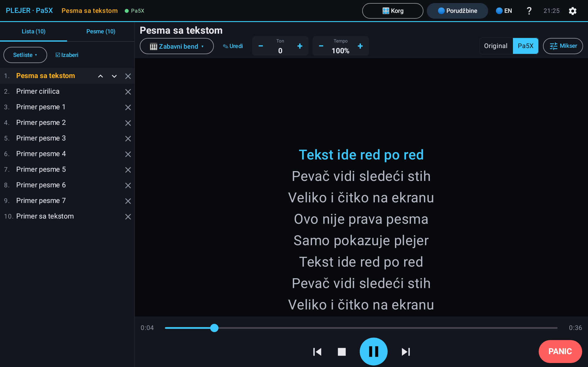This screenshot has width=588, height=367.
Task: Remove Primer cirilica from the list
Action: [128, 92]
